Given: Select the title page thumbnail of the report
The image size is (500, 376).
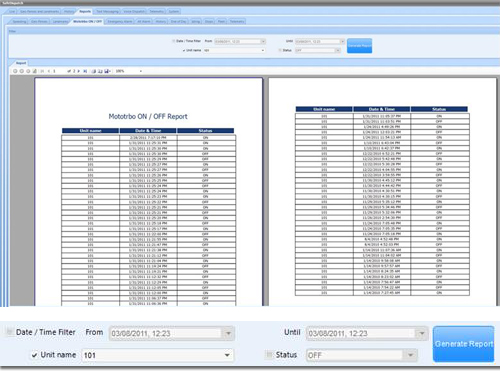Looking at the screenshot, I should click(x=148, y=192).
